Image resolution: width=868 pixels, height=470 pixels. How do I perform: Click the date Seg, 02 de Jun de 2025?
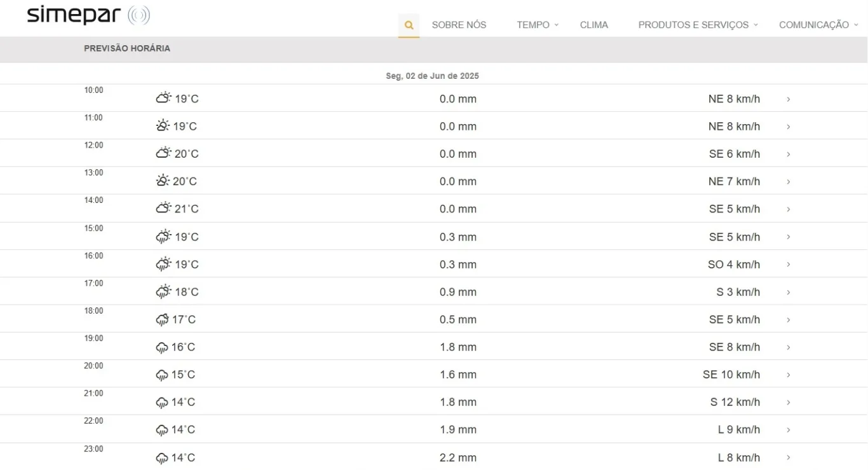click(x=433, y=76)
